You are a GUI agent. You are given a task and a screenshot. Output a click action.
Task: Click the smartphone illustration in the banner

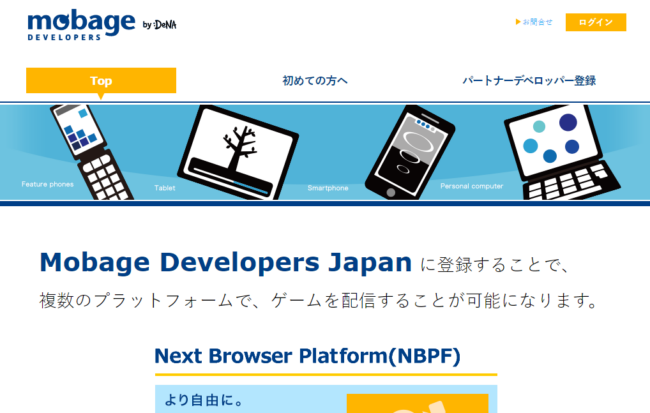click(x=410, y=155)
